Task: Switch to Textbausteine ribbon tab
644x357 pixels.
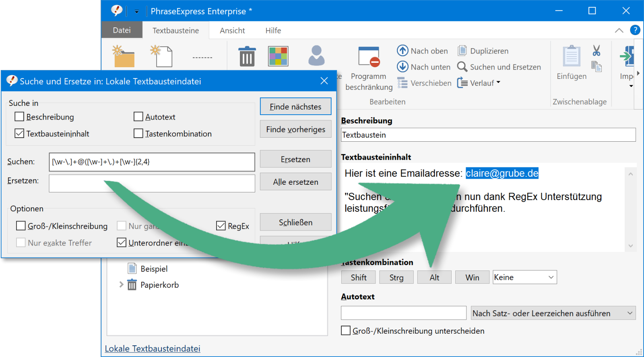Action: 176,30
